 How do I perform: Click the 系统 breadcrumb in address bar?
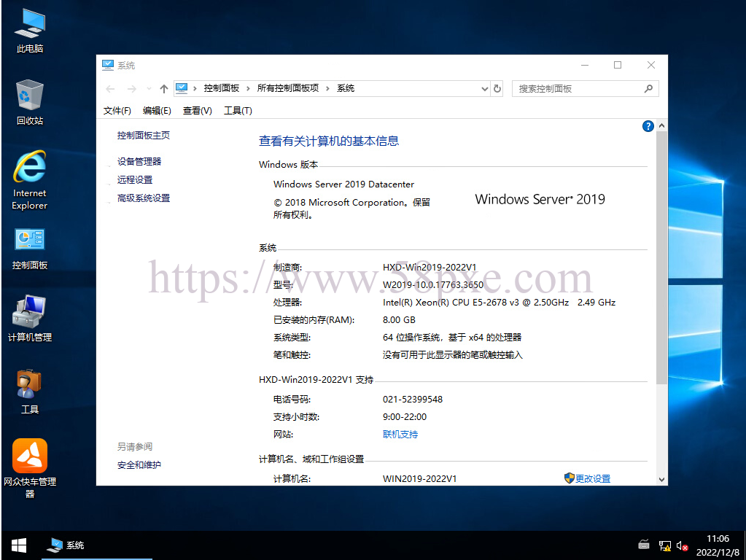coord(346,88)
